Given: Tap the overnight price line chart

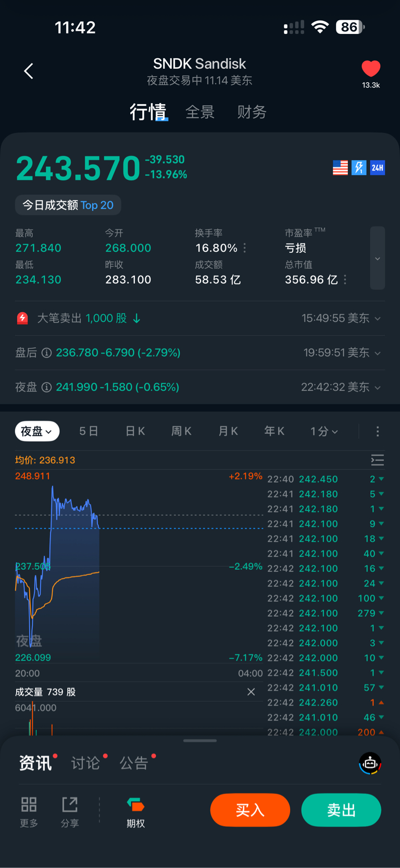Looking at the screenshot, I should click(139, 567).
